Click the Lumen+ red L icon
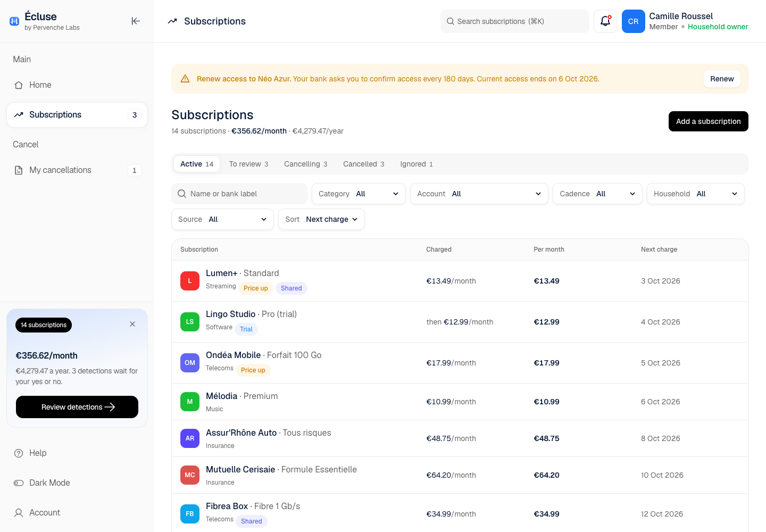Viewport: 766px width, 532px height. tap(190, 281)
